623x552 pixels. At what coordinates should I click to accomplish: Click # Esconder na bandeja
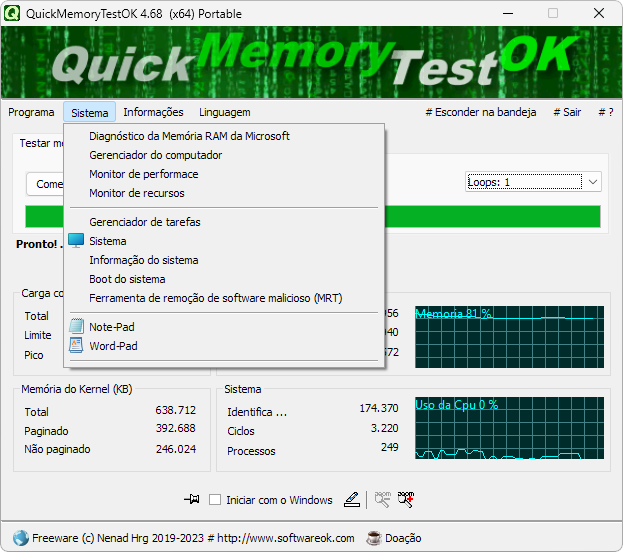[480, 112]
